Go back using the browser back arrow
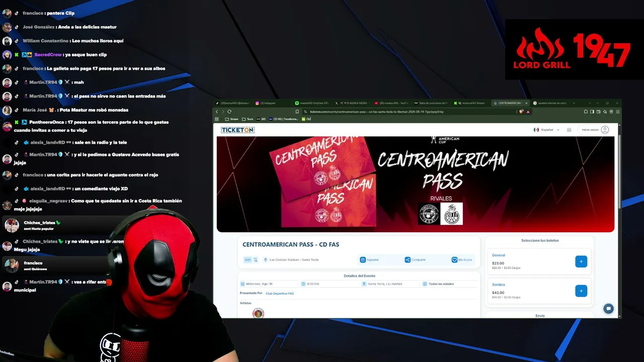 [217, 112]
